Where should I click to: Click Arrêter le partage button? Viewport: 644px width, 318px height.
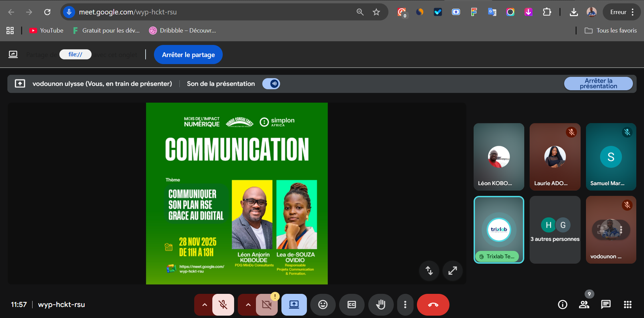point(188,55)
